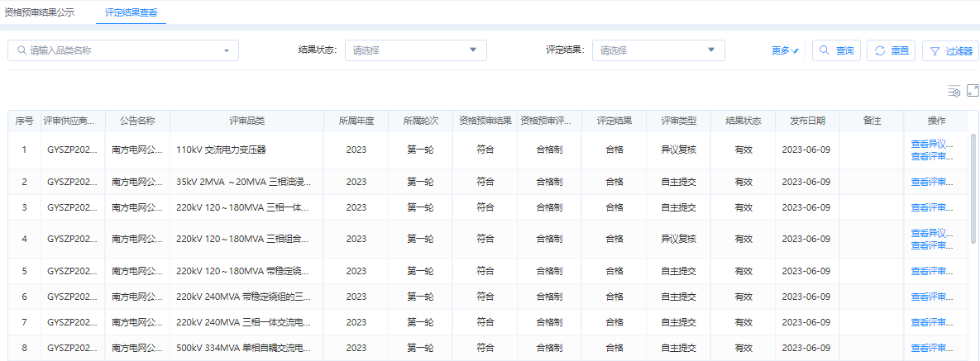Click the 发布日期 column header
The image size is (980, 361).
tap(806, 121)
